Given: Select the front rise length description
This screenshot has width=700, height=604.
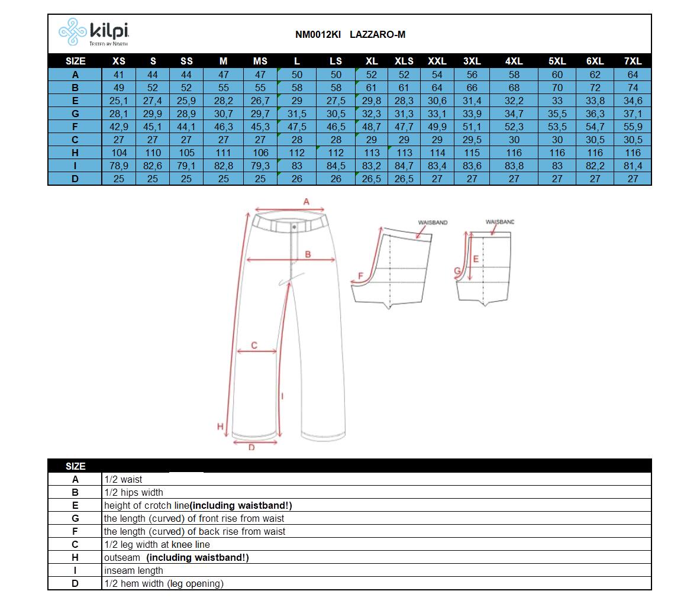Looking at the screenshot, I should pos(193,518).
